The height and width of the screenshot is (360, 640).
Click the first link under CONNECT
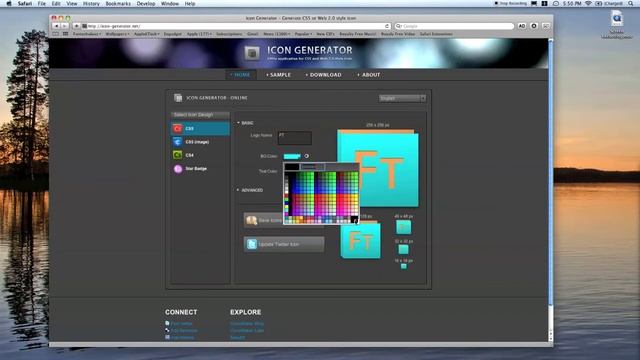point(181,324)
